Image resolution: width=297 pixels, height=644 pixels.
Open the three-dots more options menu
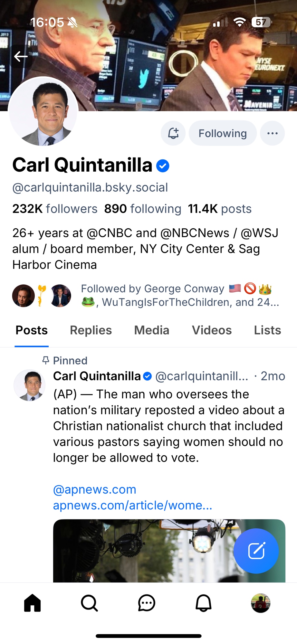coord(272,133)
